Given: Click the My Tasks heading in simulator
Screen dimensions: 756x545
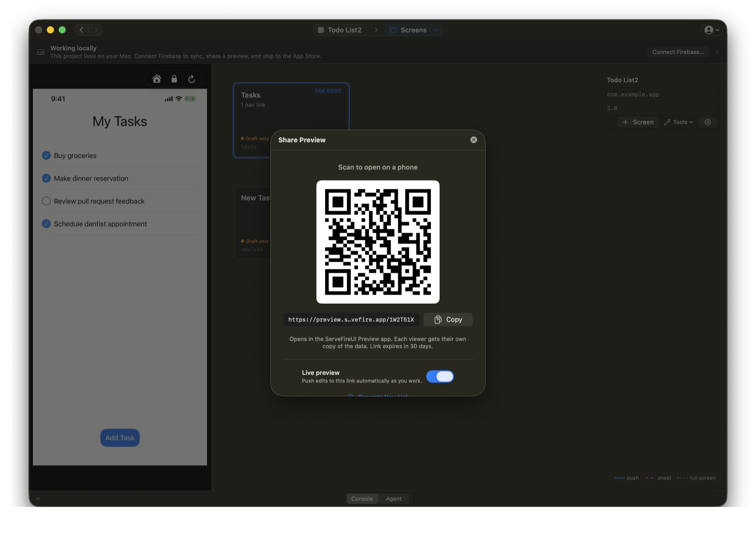Looking at the screenshot, I should tap(120, 121).
